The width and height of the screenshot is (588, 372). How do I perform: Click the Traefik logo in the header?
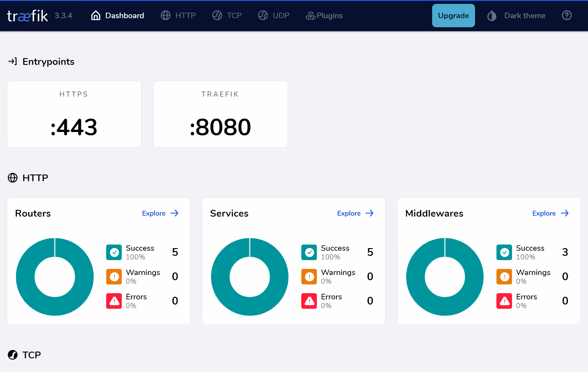[x=27, y=16]
